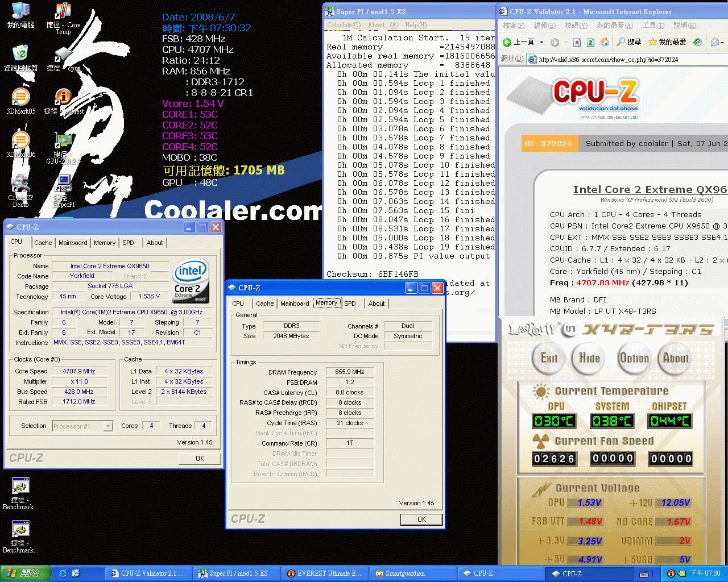Click the IE Refresh icon

[590, 42]
